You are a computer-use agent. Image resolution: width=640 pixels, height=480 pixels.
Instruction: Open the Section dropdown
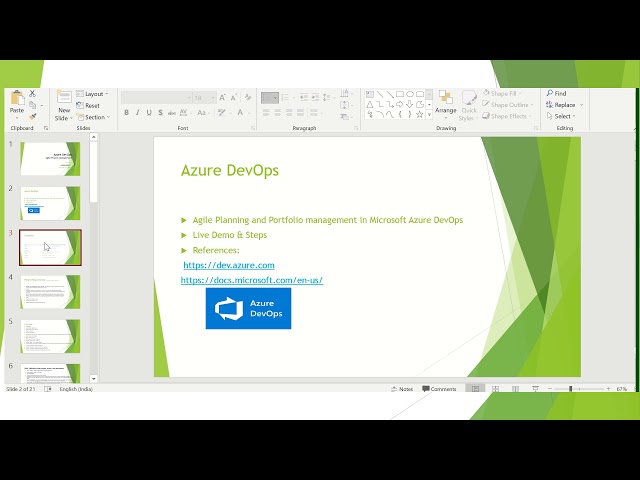tap(94, 117)
